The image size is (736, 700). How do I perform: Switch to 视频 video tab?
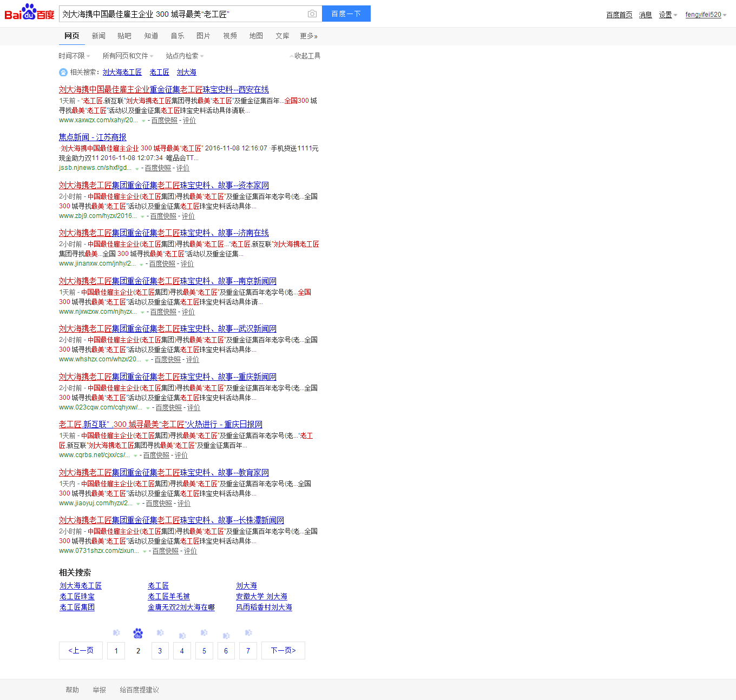pyautogui.click(x=230, y=36)
